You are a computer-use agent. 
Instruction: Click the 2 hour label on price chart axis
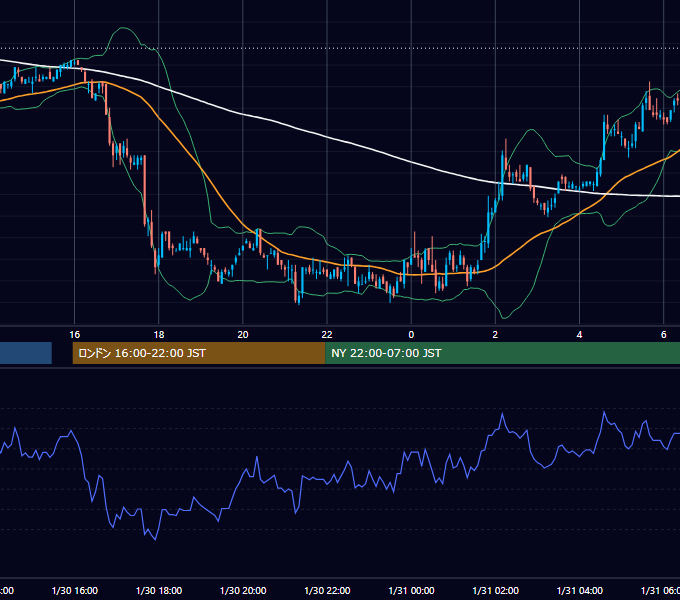pyautogui.click(x=495, y=334)
